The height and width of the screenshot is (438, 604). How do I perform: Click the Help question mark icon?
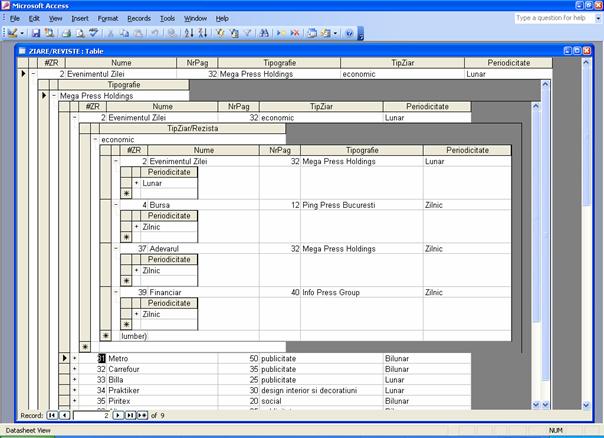coord(349,33)
